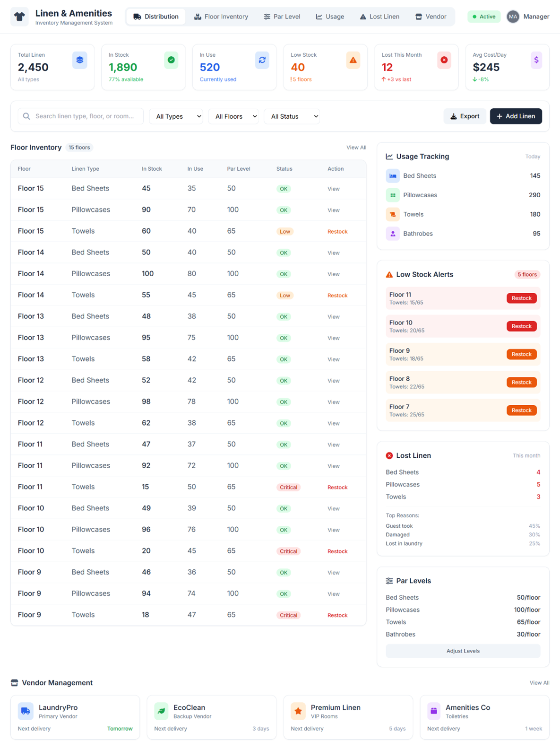Click the Total Linen layers icon
The height and width of the screenshot is (750, 560).
79,60
